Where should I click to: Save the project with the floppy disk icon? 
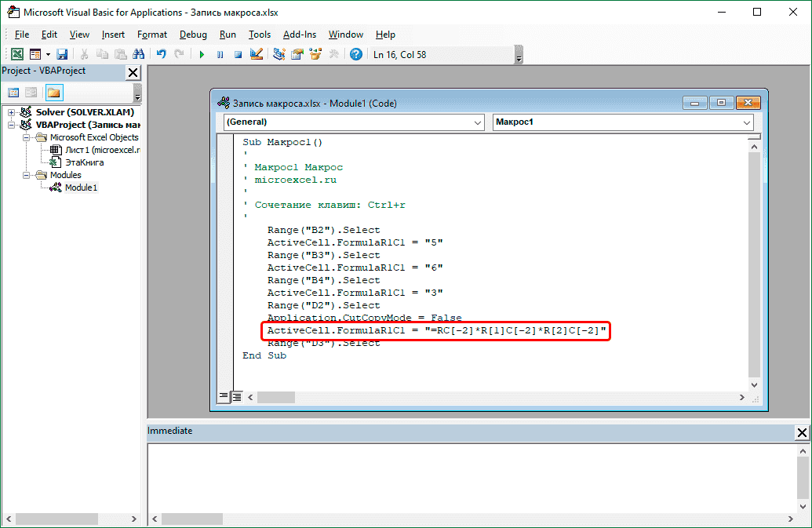click(x=62, y=54)
